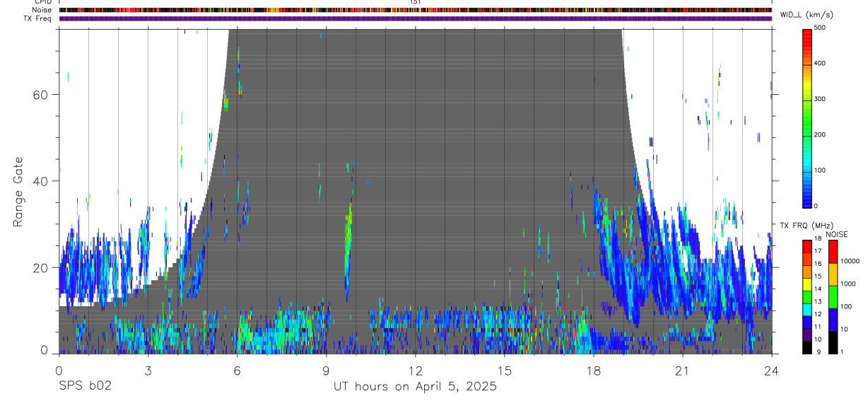The height and width of the screenshot is (401, 868).
Task: Click the multicolored Noise strip above the plot
Action: pos(416,10)
